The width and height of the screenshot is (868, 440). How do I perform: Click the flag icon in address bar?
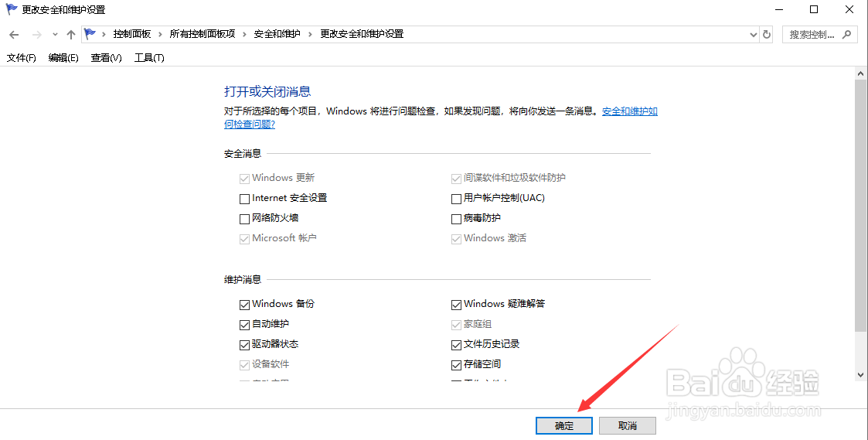coord(90,34)
